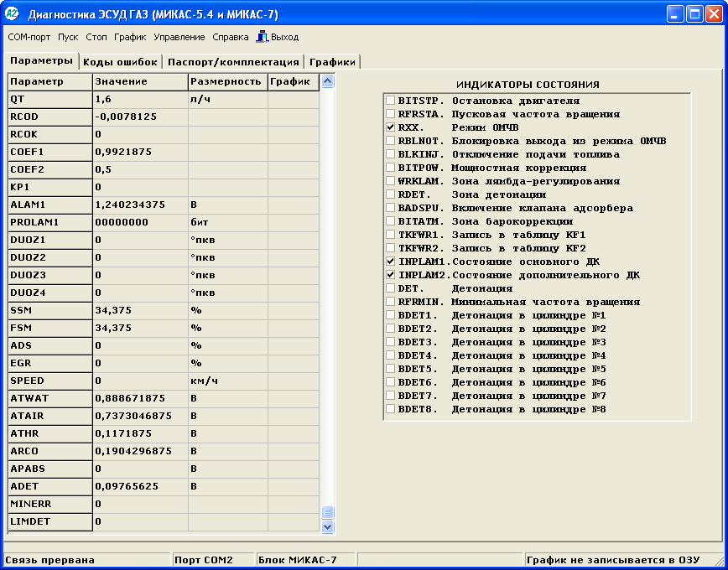Maximize the diagnostics window
The image size is (728, 570).
[694, 14]
